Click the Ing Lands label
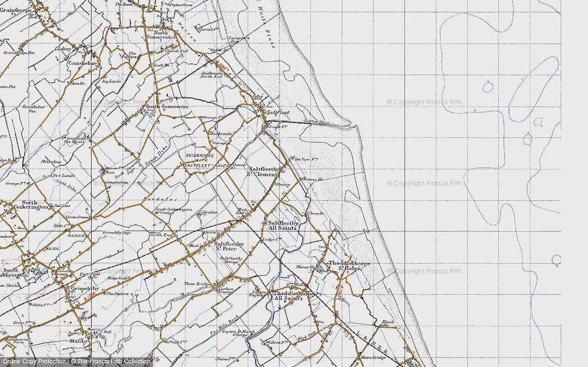The image size is (588, 367). (x=111, y=81)
